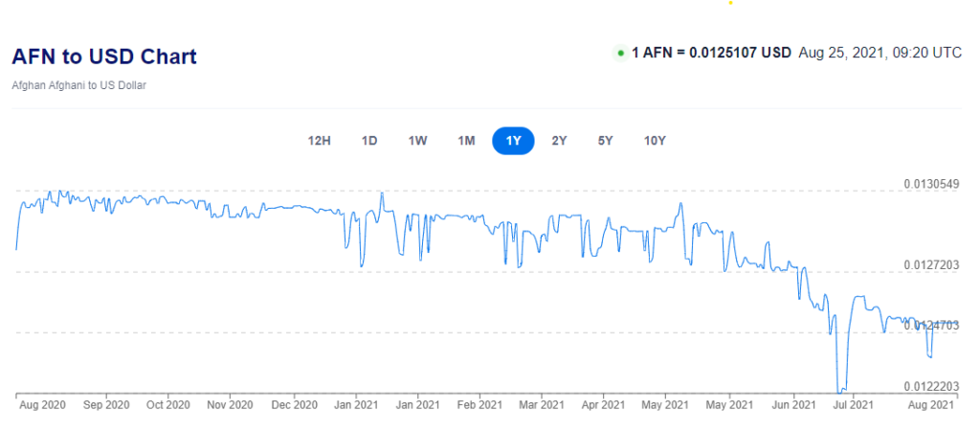Click the Afghan Afghani to US Dollar subtitle
The image size is (980, 433).
tap(78, 85)
